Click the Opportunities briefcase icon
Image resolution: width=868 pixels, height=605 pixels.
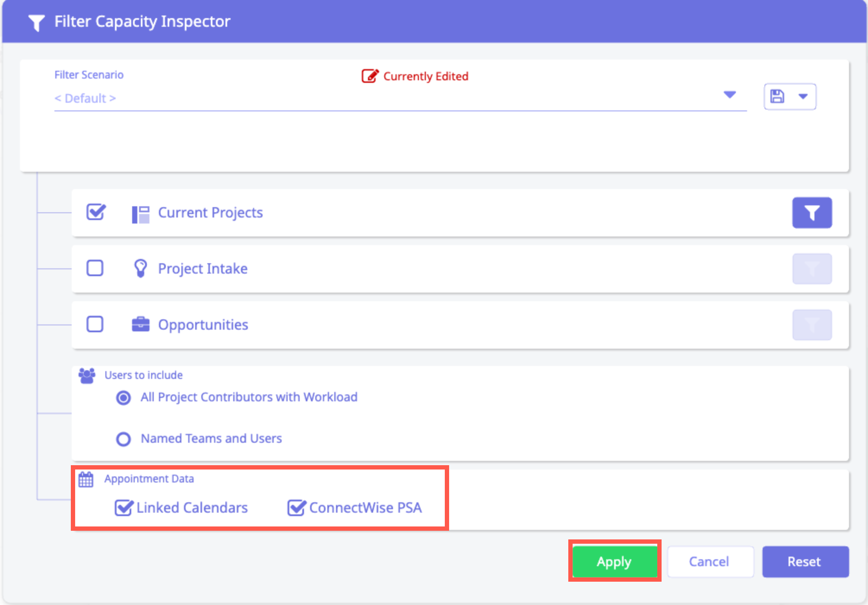tap(140, 325)
